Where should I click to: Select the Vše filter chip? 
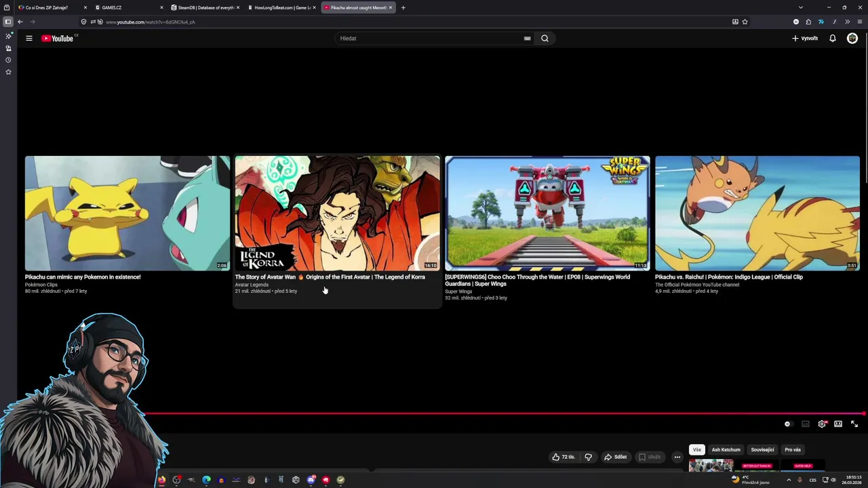(x=696, y=450)
